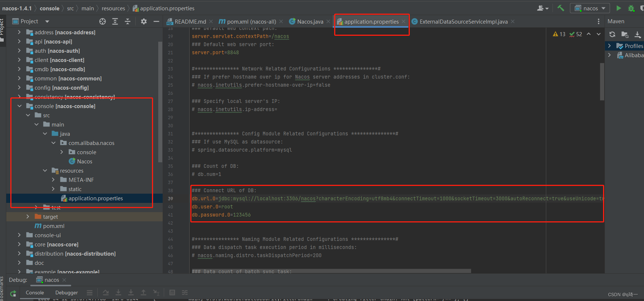Go to next highlighted error arrow down
The image size is (644, 301).
599,34
